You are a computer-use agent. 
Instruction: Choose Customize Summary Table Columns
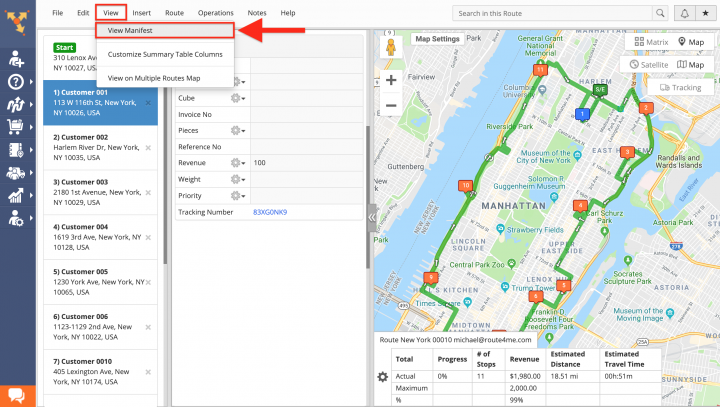pos(165,54)
